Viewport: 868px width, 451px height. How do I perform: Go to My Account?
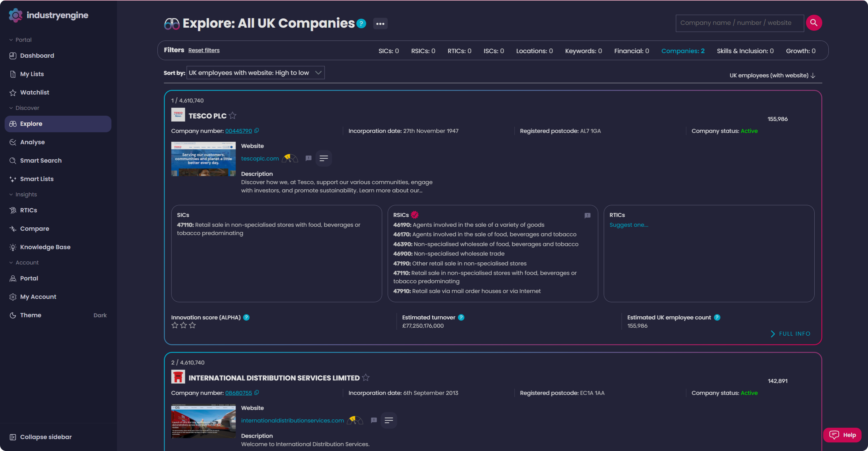pos(58,297)
